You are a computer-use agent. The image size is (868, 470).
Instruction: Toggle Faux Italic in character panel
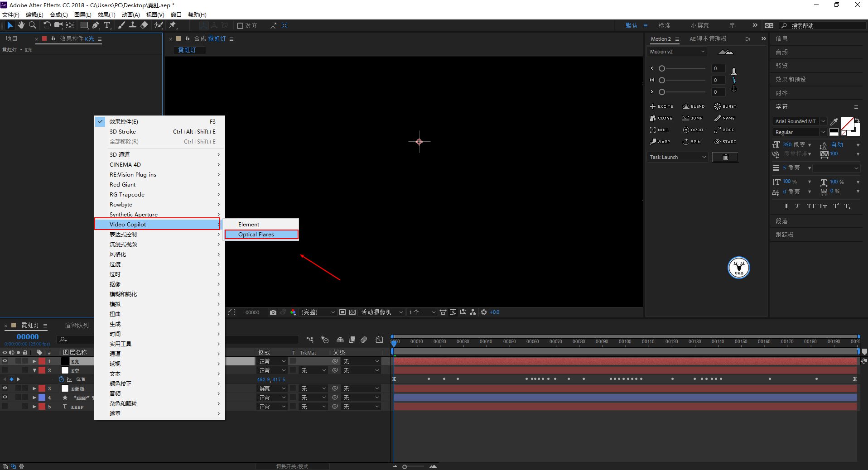tap(798, 206)
